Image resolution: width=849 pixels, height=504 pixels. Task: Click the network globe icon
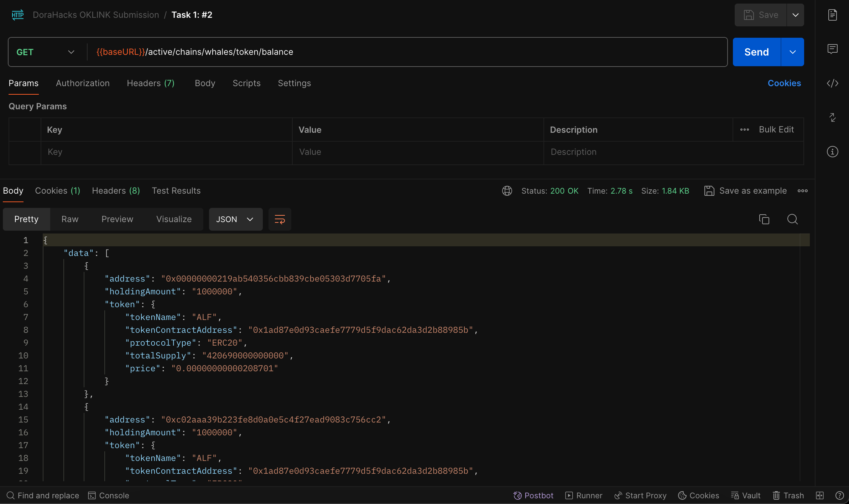(507, 191)
